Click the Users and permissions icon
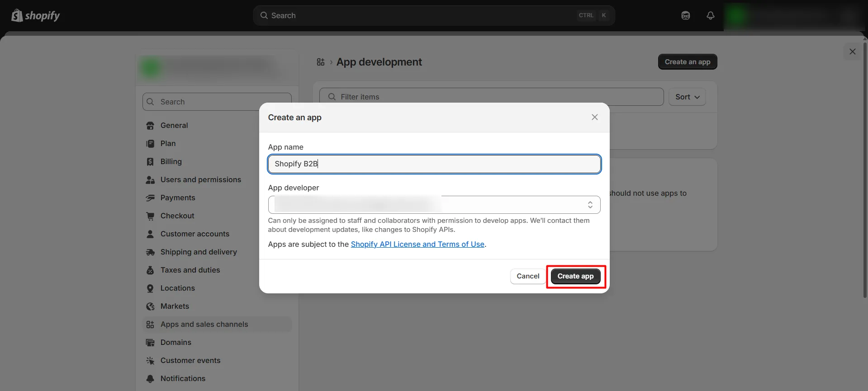The height and width of the screenshot is (391, 868). pyautogui.click(x=150, y=180)
